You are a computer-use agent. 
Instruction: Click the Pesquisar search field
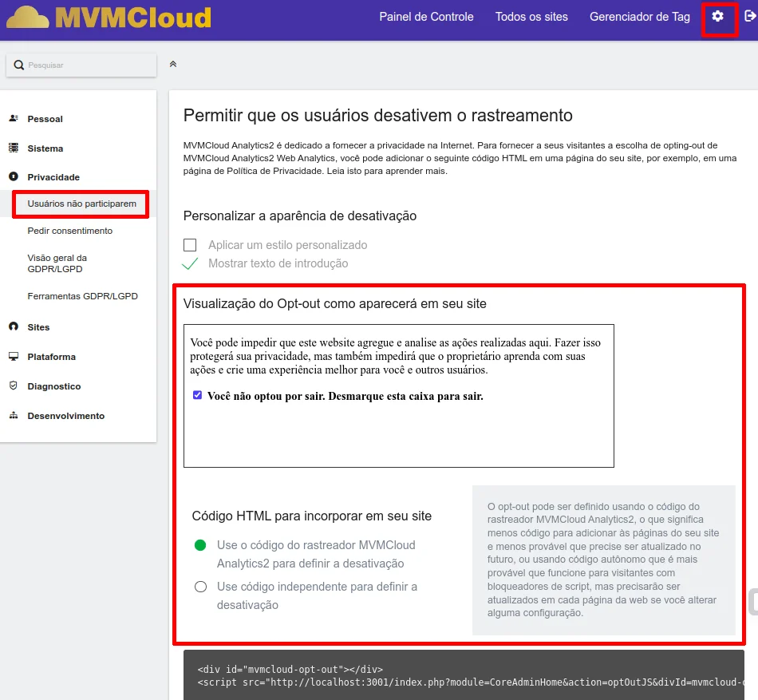tap(88, 65)
